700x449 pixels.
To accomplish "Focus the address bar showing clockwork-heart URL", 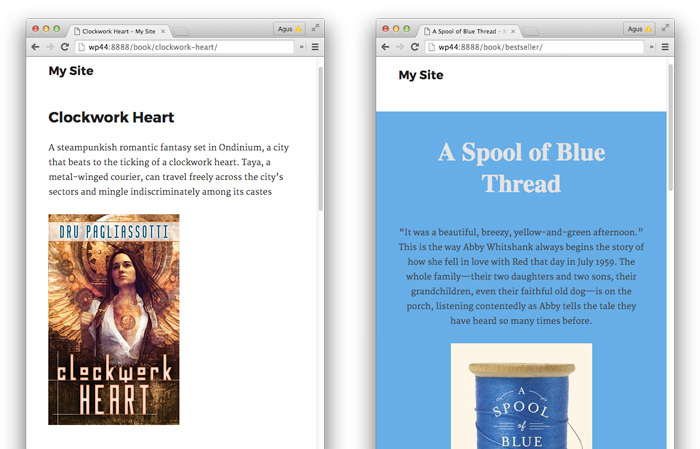I will [x=184, y=47].
